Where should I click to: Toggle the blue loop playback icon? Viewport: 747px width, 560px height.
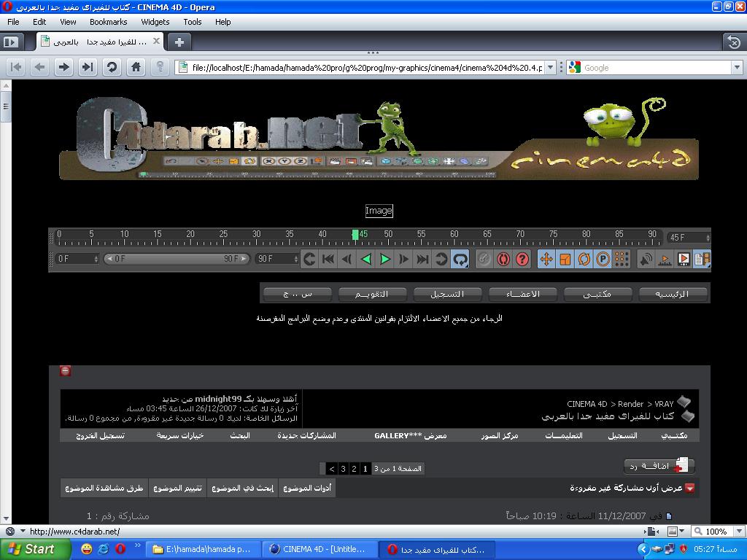point(460,259)
